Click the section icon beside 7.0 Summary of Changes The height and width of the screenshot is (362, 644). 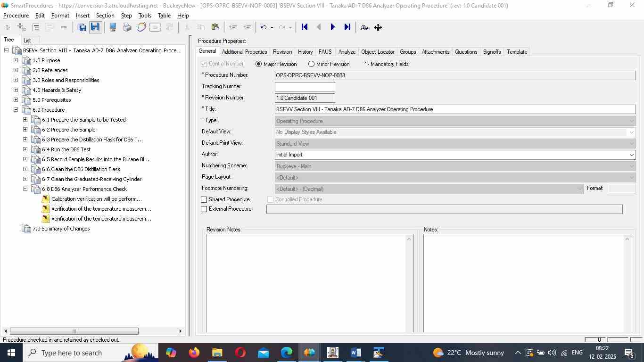click(x=26, y=229)
